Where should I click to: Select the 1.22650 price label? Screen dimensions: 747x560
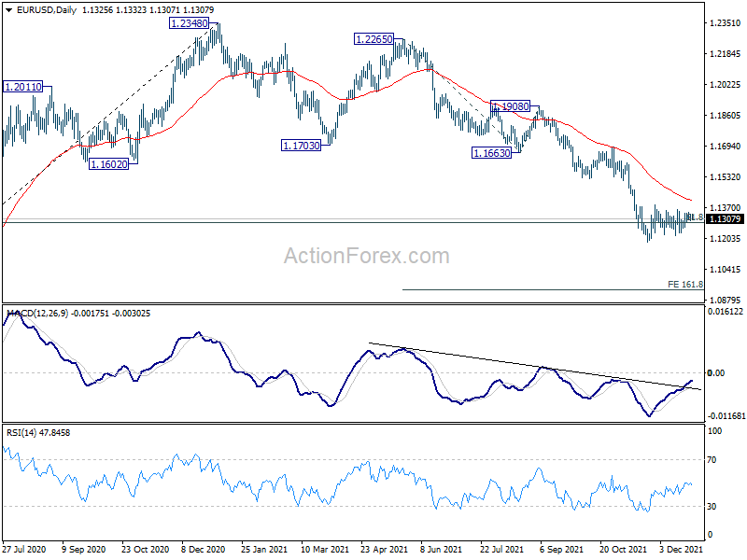(x=374, y=39)
